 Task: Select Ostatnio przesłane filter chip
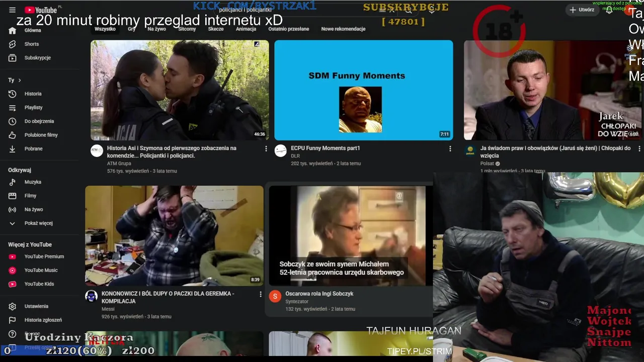point(289,29)
